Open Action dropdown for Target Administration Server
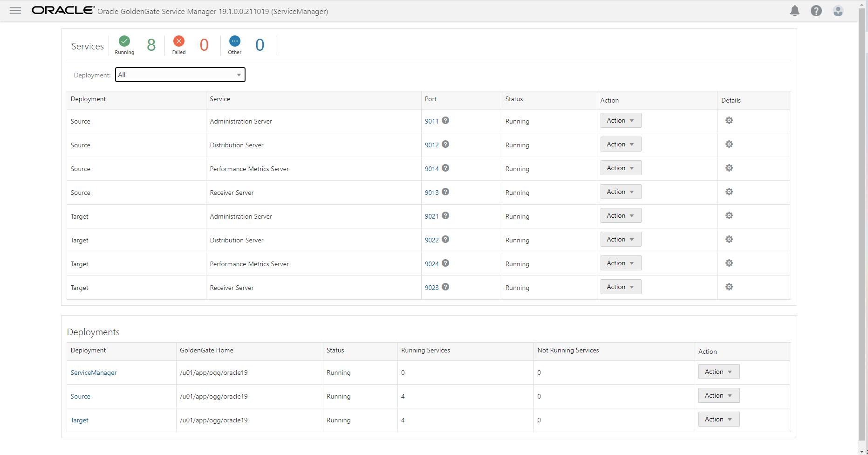868x455 pixels. pos(621,216)
